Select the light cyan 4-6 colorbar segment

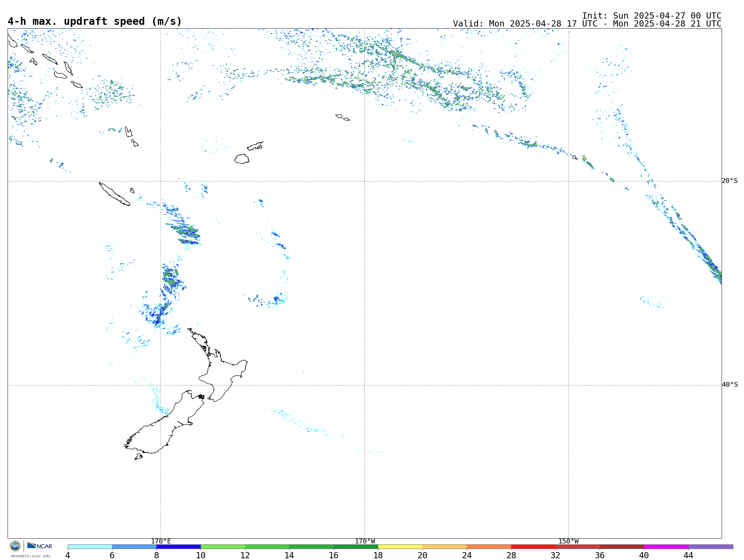point(90,547)
